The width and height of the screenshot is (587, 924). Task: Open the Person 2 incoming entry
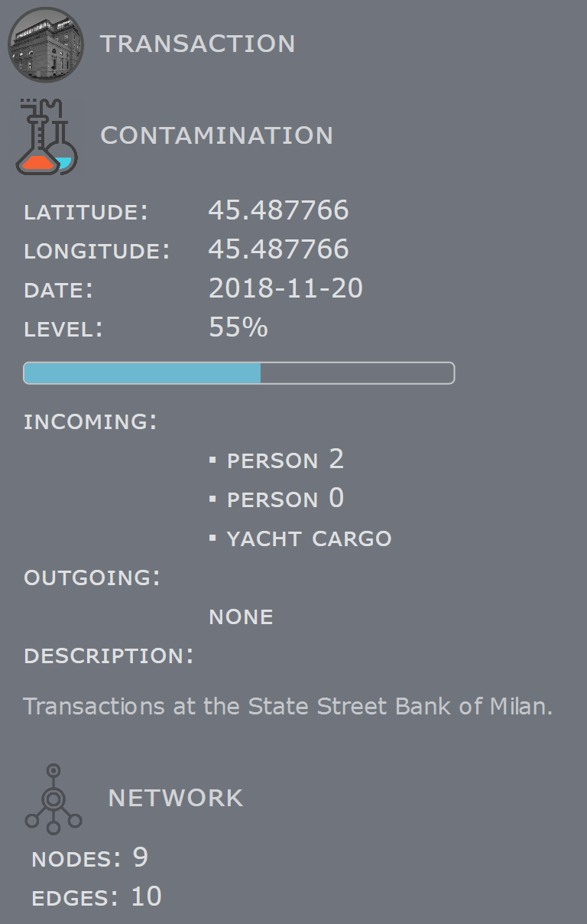pyautogui.click(x=285, y=460)
